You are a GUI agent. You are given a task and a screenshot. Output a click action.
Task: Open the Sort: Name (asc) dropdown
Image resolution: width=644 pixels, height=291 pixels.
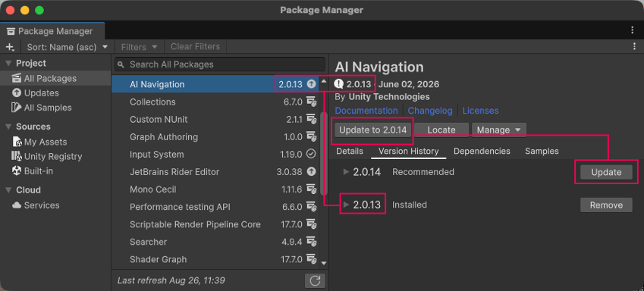point(67,47)
